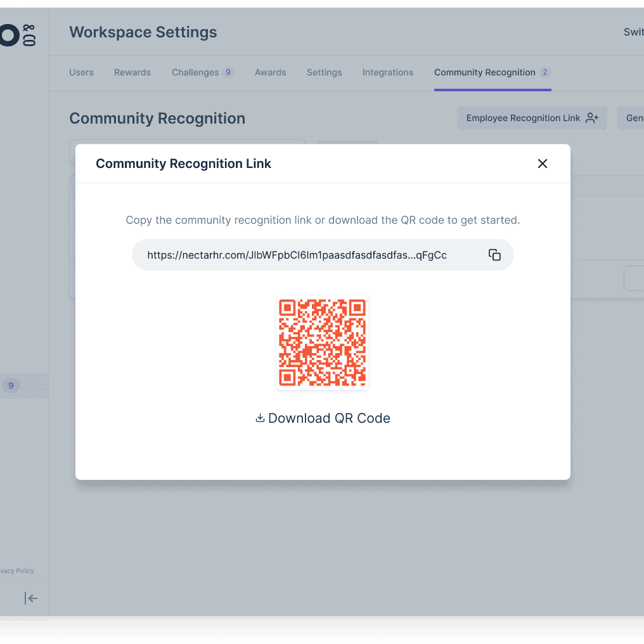Switch to the Rewards tab
The height and width of the screenshot is (644, 644).
[132, 72]
